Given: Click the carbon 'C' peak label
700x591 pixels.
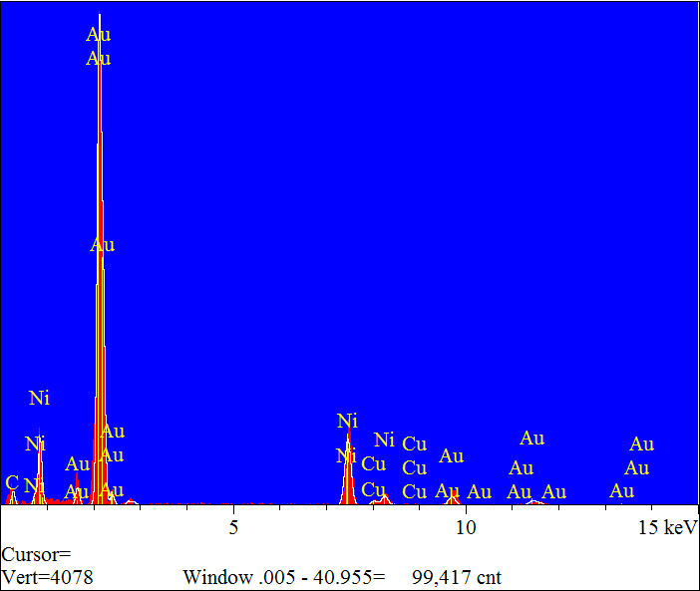Looking at the screenshot, I should pyautogui.click(x=12, y=483).
